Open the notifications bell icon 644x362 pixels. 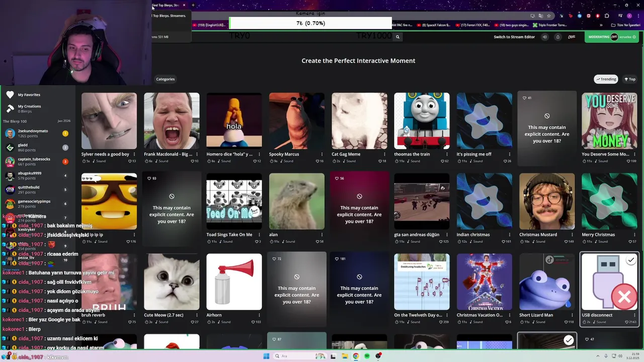point(557,37)
